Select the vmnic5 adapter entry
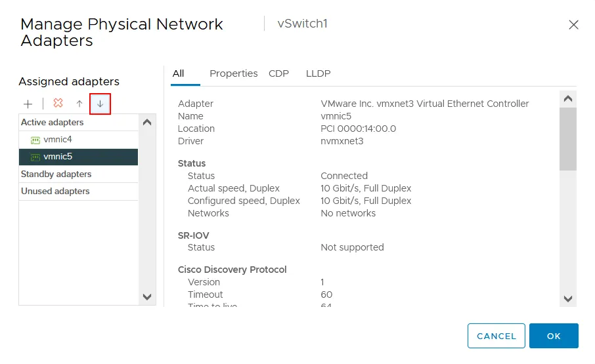The height and width of the screenshot is (364, 595). point(58,157)
